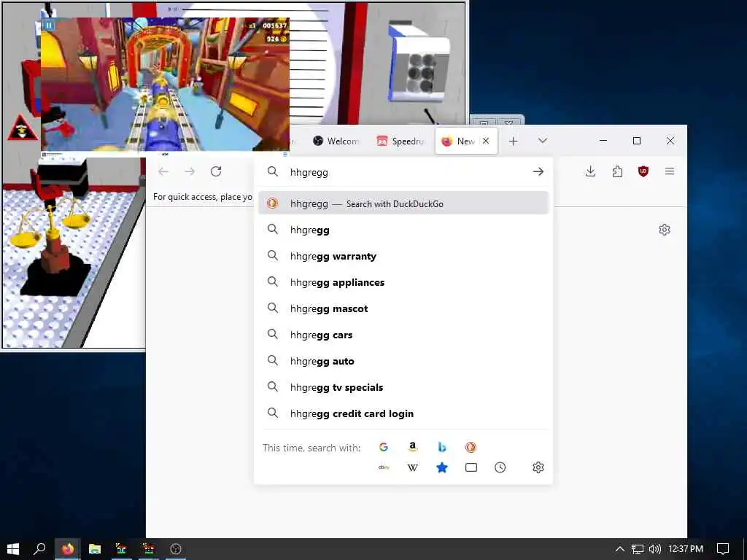Viewport: 747px width, 560px height.
Task: Click Firefox in the taskbar
Action: tap(67, 549)
